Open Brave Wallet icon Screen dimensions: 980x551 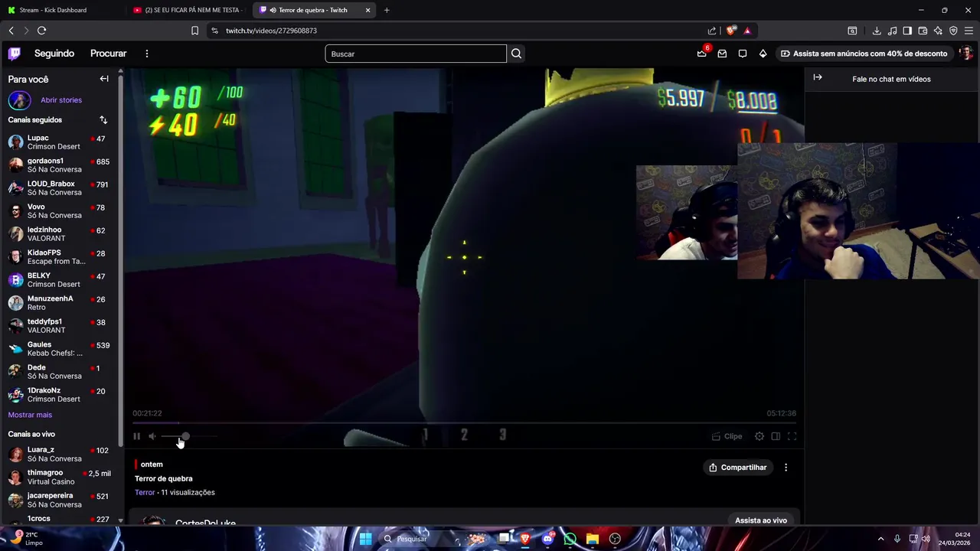tap(923, 31)
